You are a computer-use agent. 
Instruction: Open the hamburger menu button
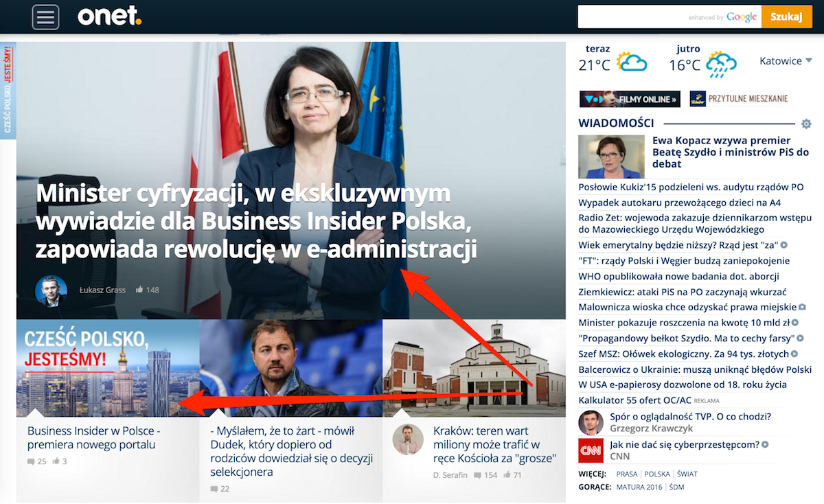coord(45,17)
